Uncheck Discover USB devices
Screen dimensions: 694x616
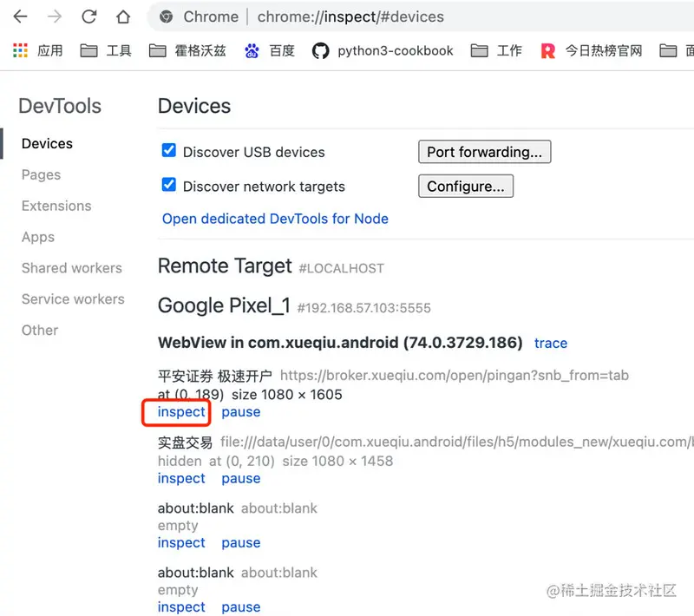[x=168, y=150]
